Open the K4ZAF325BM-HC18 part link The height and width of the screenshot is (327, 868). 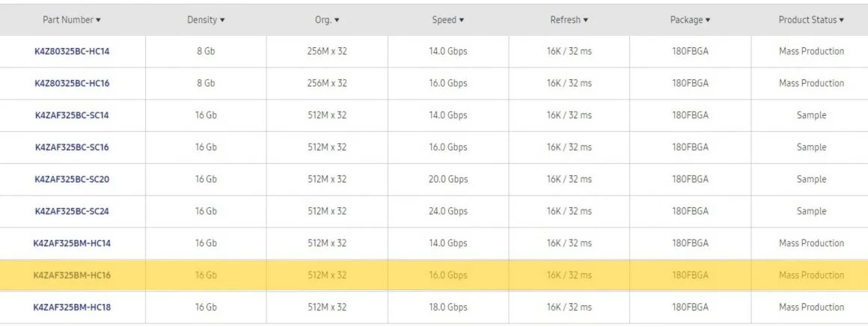tap(72, 307)
